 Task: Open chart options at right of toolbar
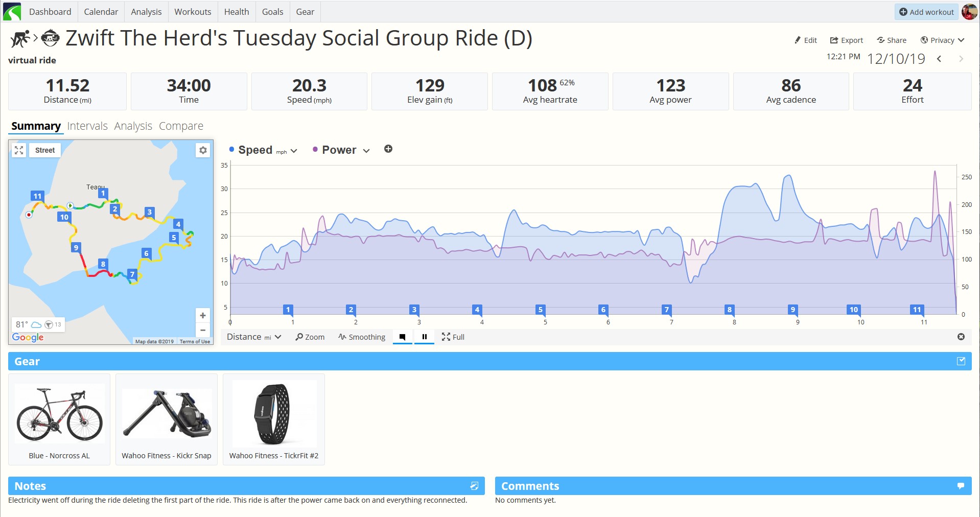pyautogui.click(x=961, y=337)
